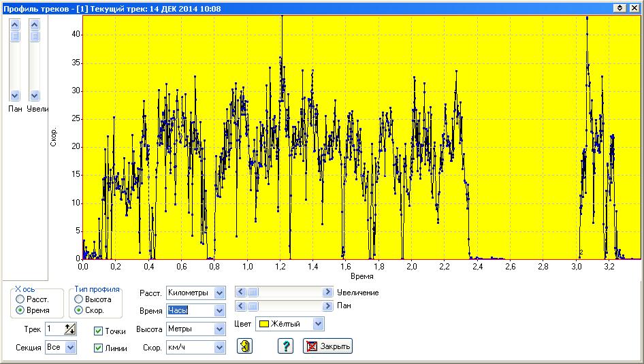Open the Секция Все dropdown
Screen dimensions: 644x364
pos(71,348)
